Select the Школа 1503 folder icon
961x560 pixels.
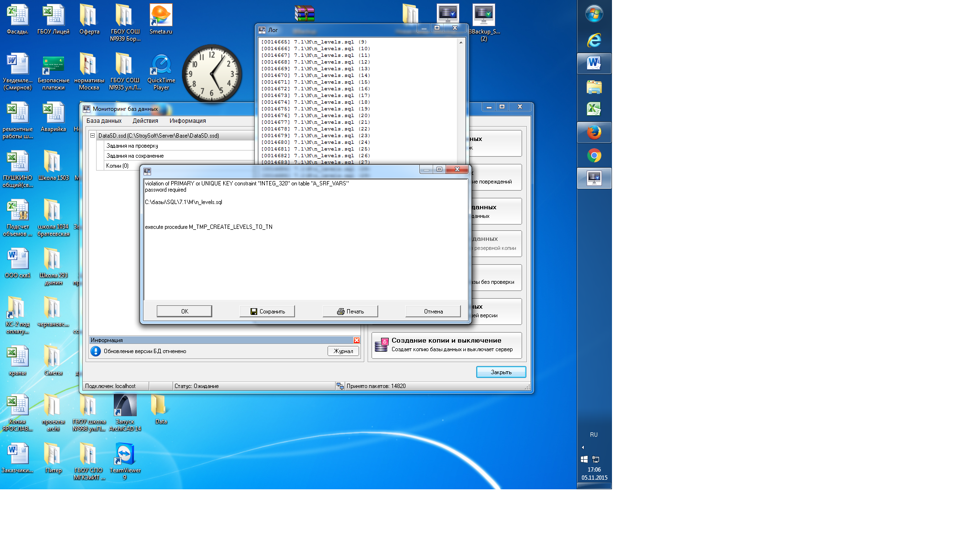pyautogui.click(x=53, y=165)
